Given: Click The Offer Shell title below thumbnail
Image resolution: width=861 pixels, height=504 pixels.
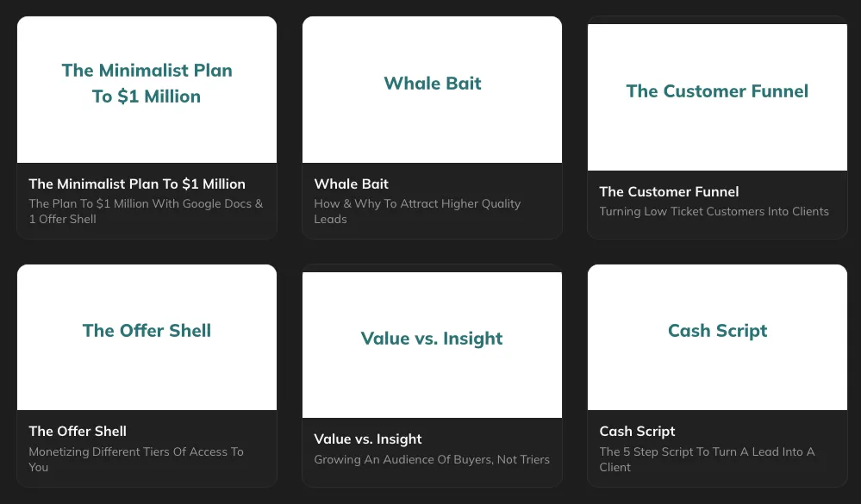Looking at the screenshot, I should coord(78,431).
